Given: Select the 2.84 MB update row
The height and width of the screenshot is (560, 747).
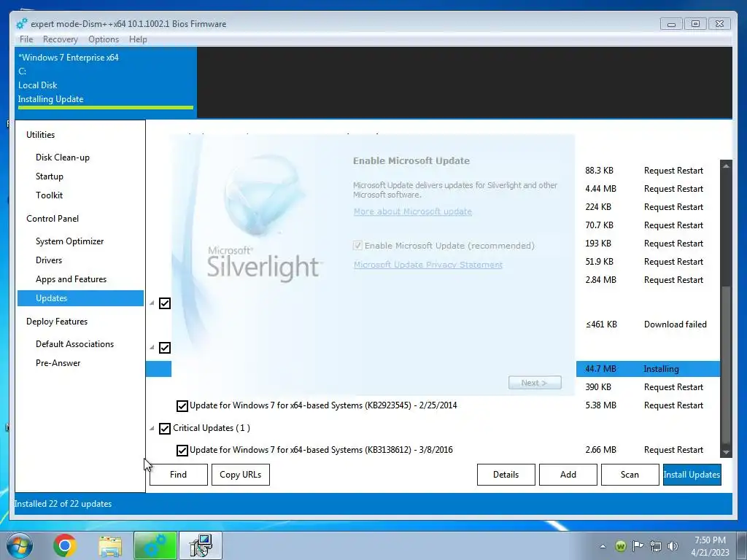Looking at the screenshot, I should coord(433,280).
